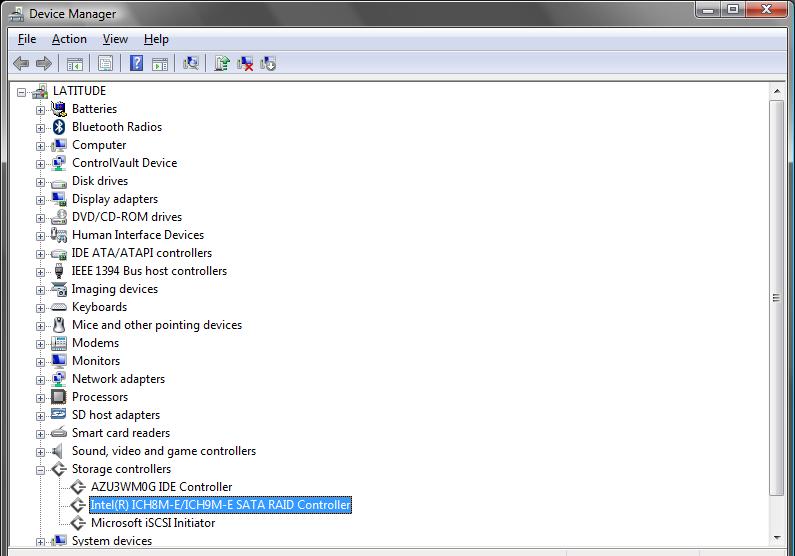Click the Bluetooth Radios icon
This screenshot has width=795, height=556.
pos(59,127)
